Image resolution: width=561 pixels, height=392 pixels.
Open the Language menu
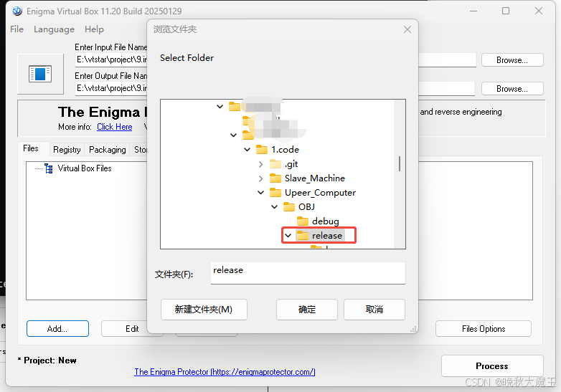[x=54, y=29]
